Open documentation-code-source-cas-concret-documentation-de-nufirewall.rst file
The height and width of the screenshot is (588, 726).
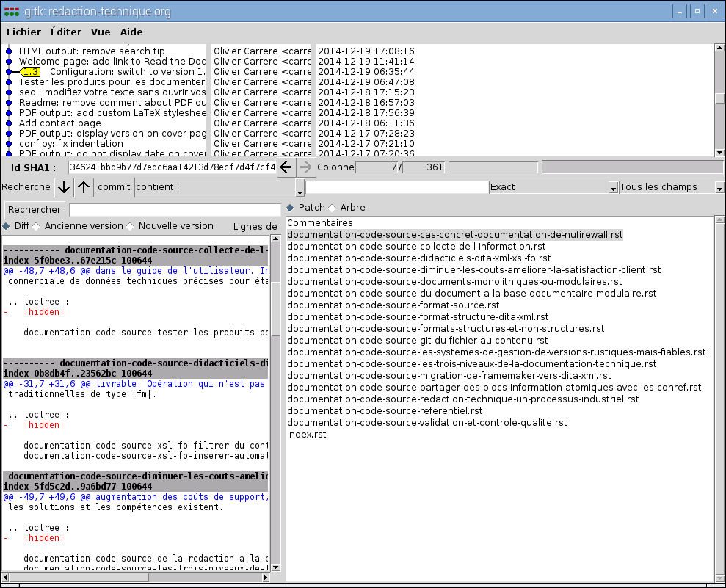pyautogui.click(x=454, y=235)
